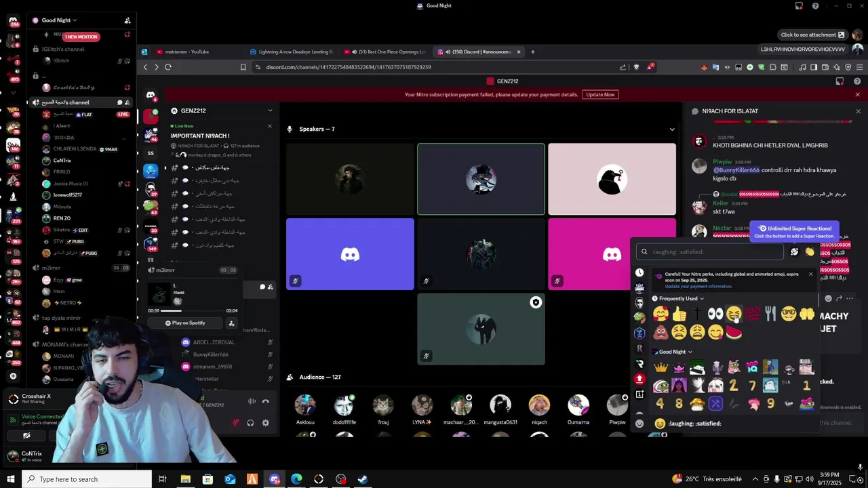Close the NI9ACH FOR ISLA7AT chat panel
Image resolution: width=868 pixels, height=488 pixels.
tap(858, 111)
